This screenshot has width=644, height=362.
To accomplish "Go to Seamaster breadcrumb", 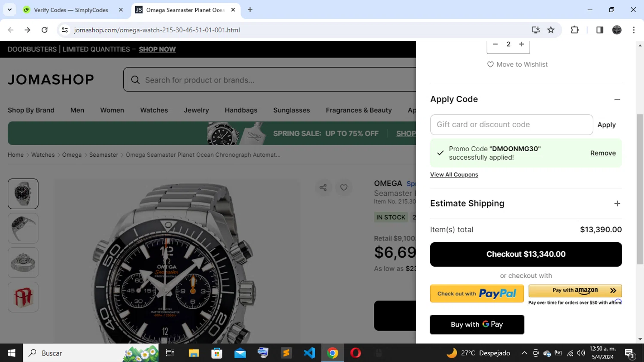I will 103,155.
